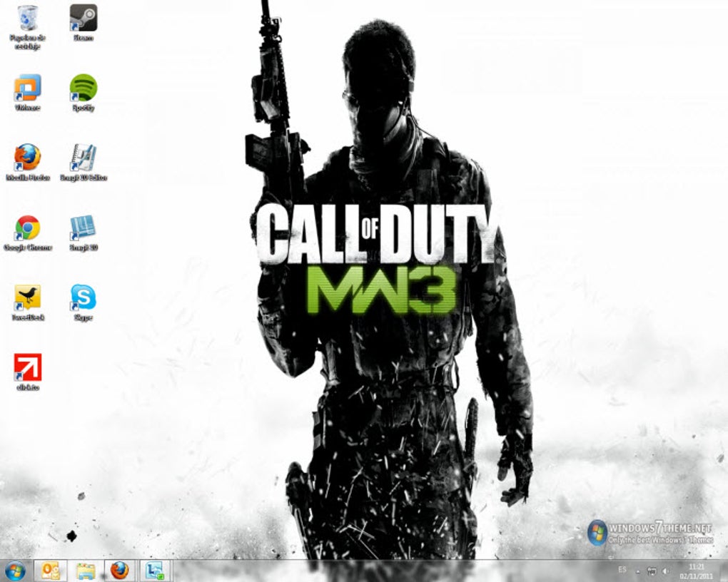
Task: Click the Mozilla Firefox desktop shortcut
Action: [x=28, y=158]
